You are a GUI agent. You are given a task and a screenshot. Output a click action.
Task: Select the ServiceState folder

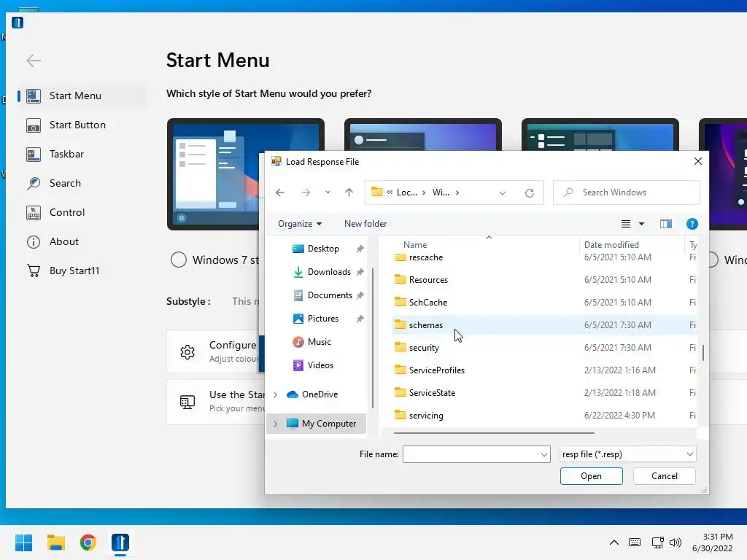(543, 393)
